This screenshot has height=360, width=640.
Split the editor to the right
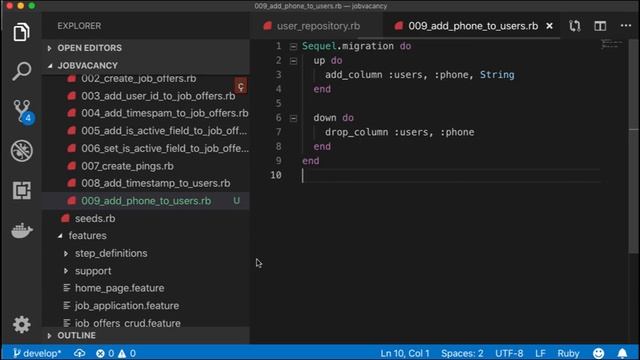[600, 26]
